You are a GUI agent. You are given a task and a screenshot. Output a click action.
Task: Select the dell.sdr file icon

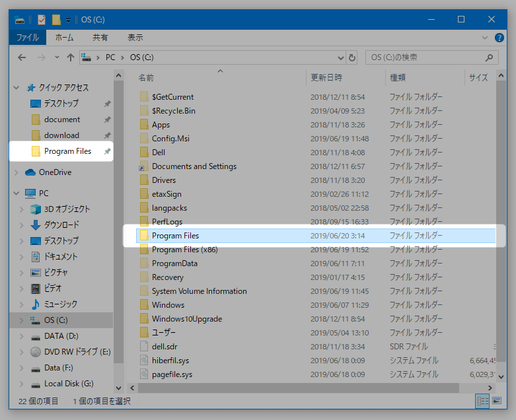(144, 346)
